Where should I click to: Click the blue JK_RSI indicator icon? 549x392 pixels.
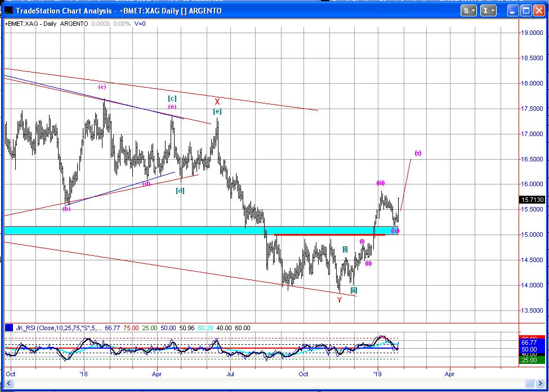pyautogui.click(x=9, y=328)
